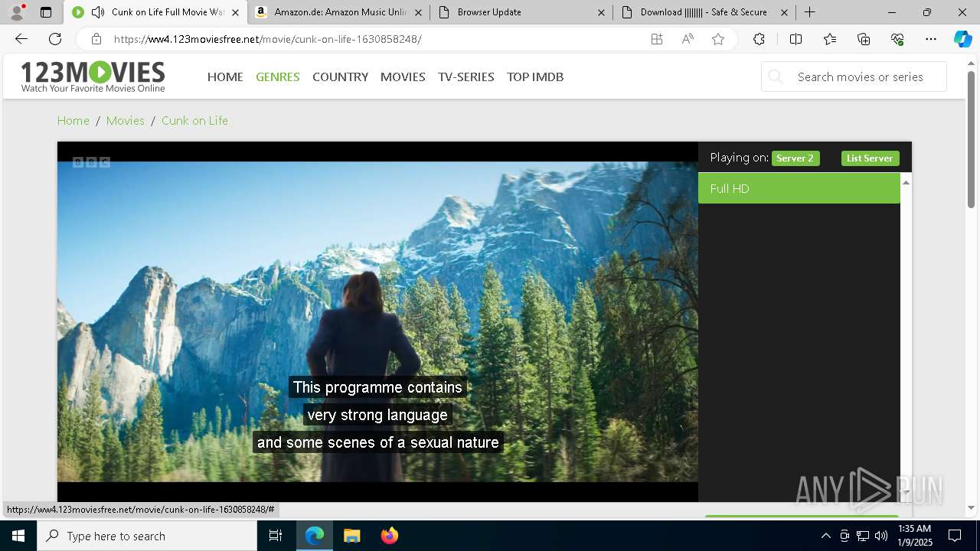980x551 pixels.
Task: Open a new browser tab
Action: pyautogui.click(x=809, y=12)
